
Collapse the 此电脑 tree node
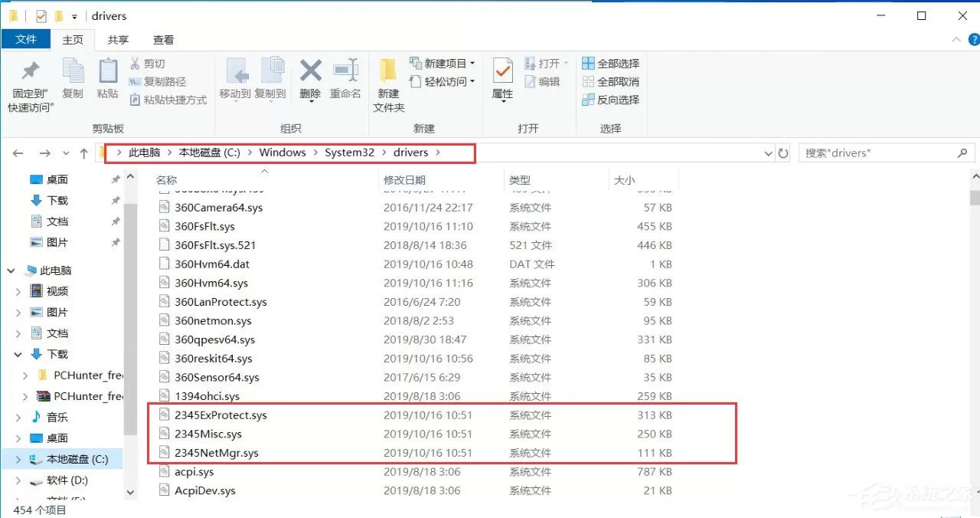11,270
